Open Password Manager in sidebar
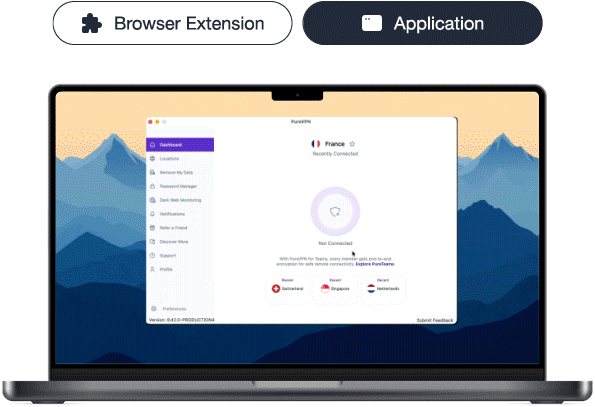Image resolution: width=595 pixels, height=407 pixels. pos(180,186)
